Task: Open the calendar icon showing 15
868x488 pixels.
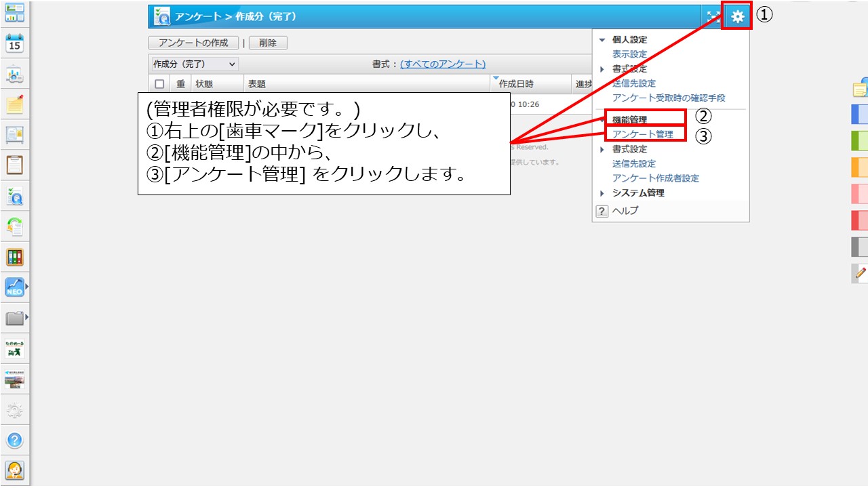Action: (15, 44)
